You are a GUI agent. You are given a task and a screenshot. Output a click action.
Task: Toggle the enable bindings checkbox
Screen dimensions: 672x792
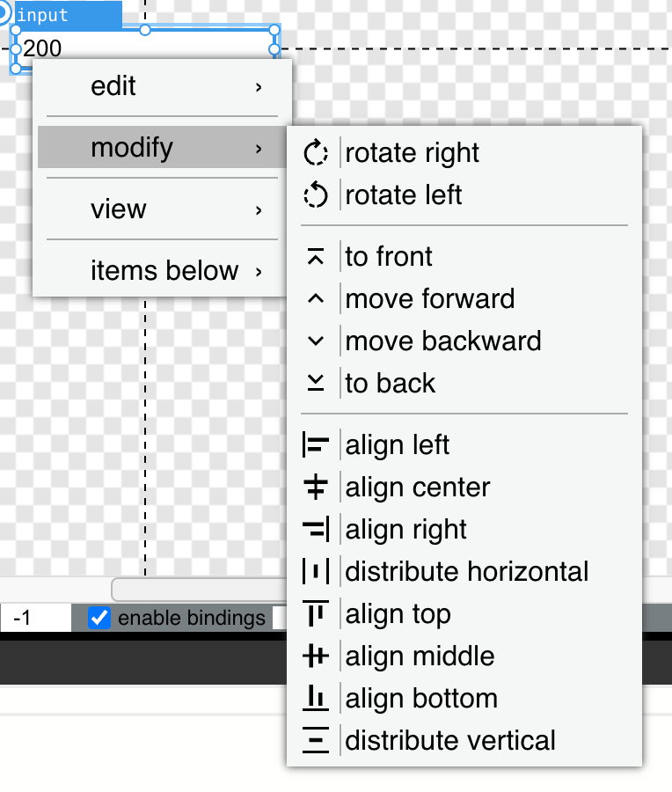pos(100,618)
